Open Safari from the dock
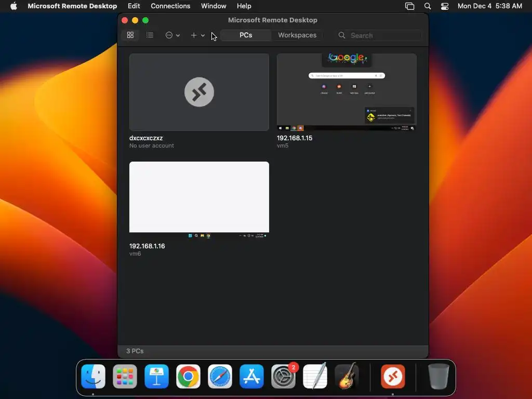Viewport: 532px width, 399px height. click(220, 376)
